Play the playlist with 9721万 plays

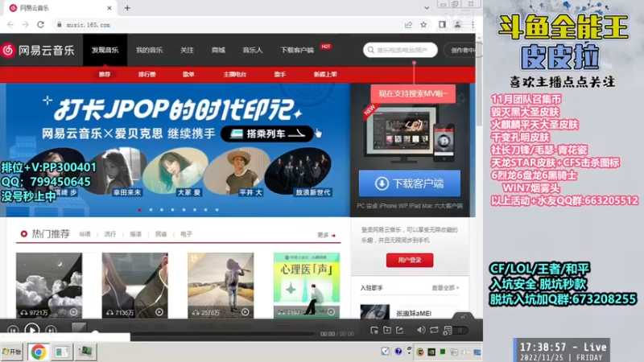click(73, 312)
